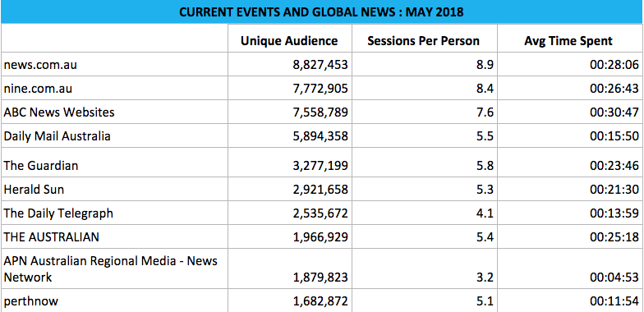Select the time value 00:23:46
The height and width of the screenshot is (312, 644).
coord(614,166)
